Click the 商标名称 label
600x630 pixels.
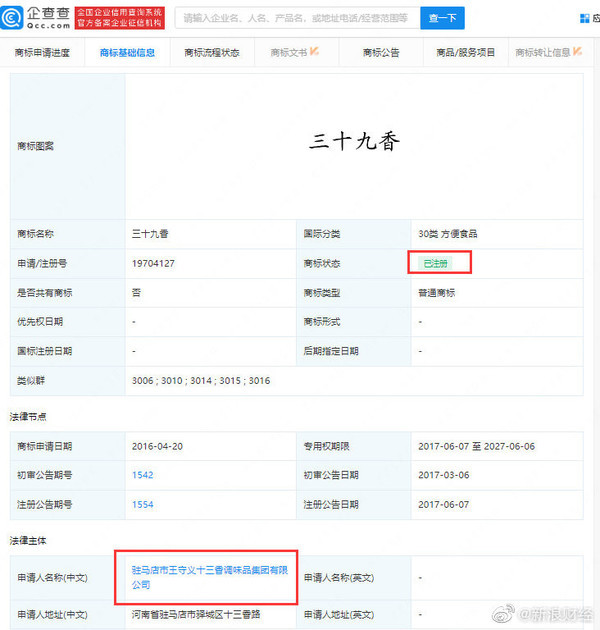click(x=35, y=234)
